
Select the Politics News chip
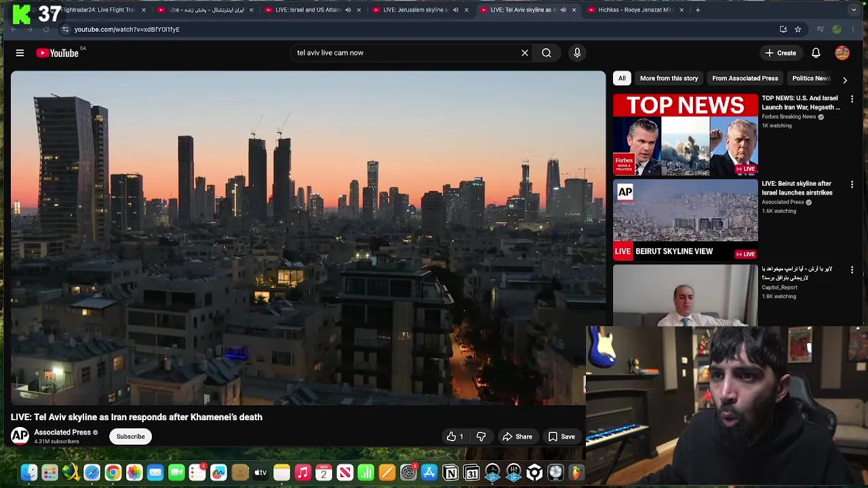[x=811, y=78]
